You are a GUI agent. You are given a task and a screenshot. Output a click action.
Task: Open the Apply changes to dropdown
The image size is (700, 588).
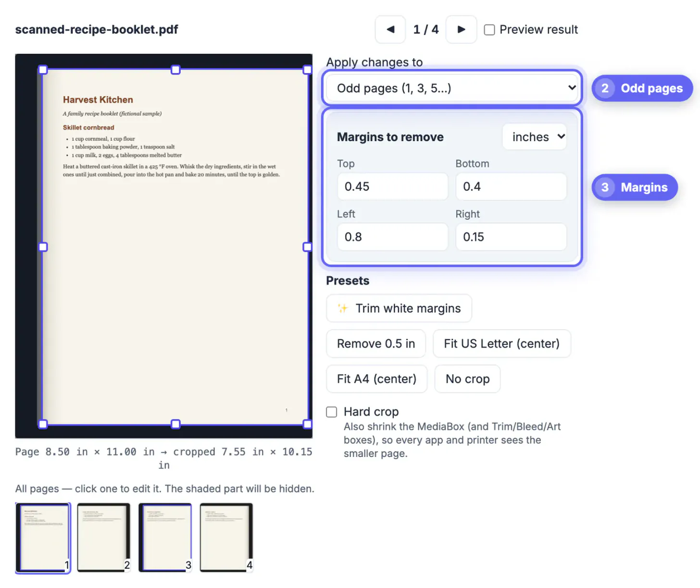click(452, 88)
